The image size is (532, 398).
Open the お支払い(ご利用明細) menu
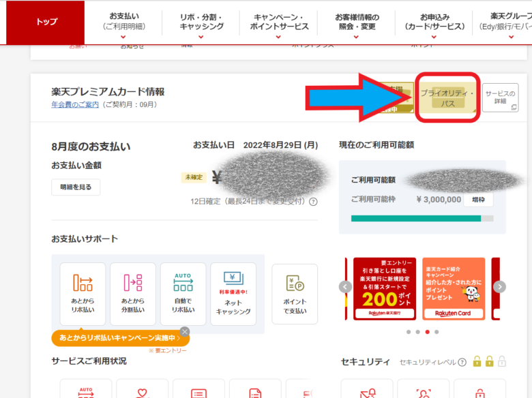coord(124,21)
